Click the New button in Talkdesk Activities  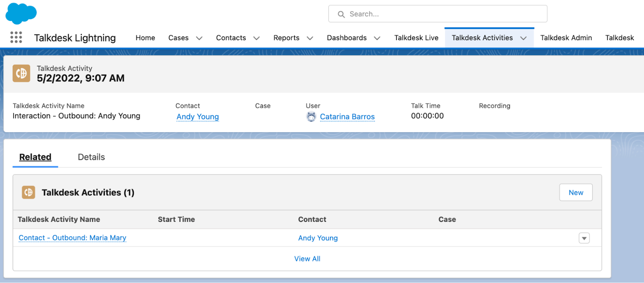(576, 193)
